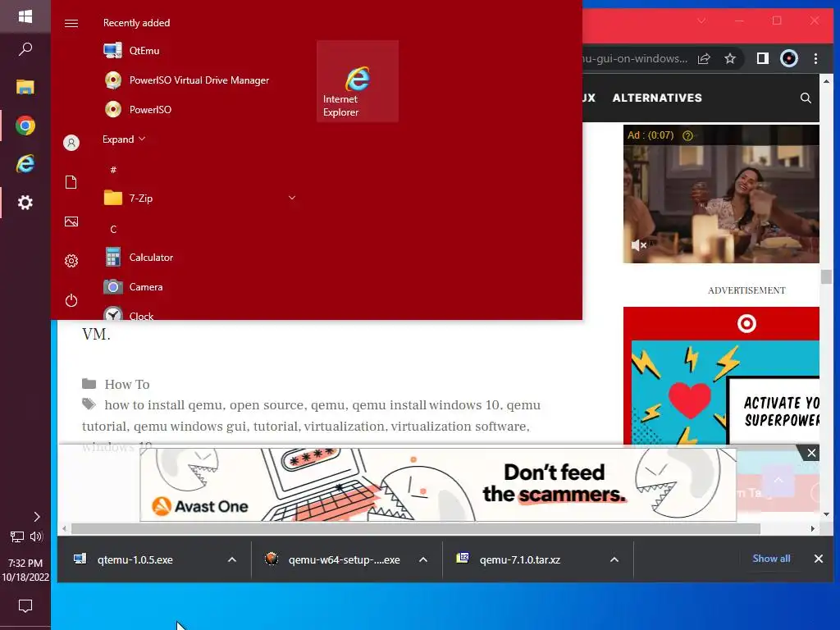Click the vertical scrollbar thumb
Image resolution: width=840 pixels, height=630 pixels.
(826, 277)
